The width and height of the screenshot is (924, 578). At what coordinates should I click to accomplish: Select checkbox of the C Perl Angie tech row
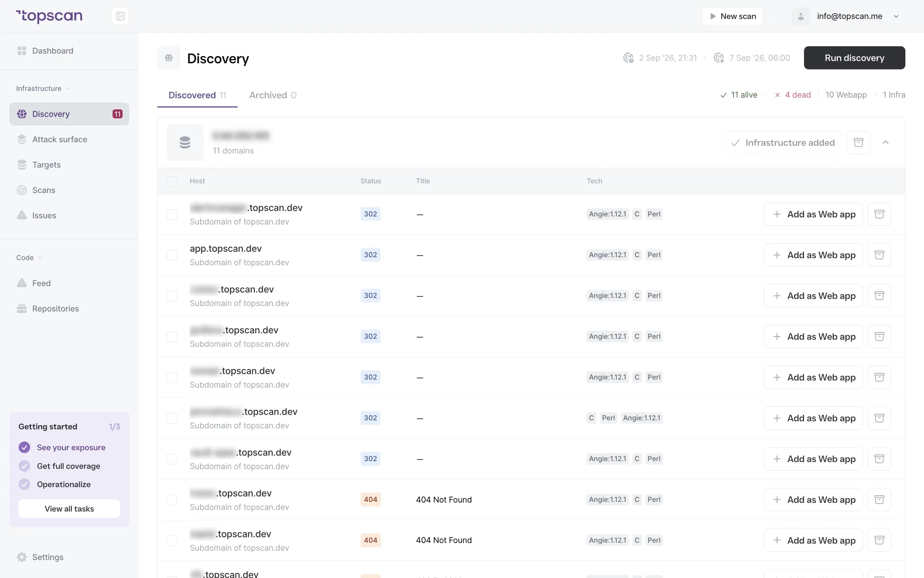172,418
